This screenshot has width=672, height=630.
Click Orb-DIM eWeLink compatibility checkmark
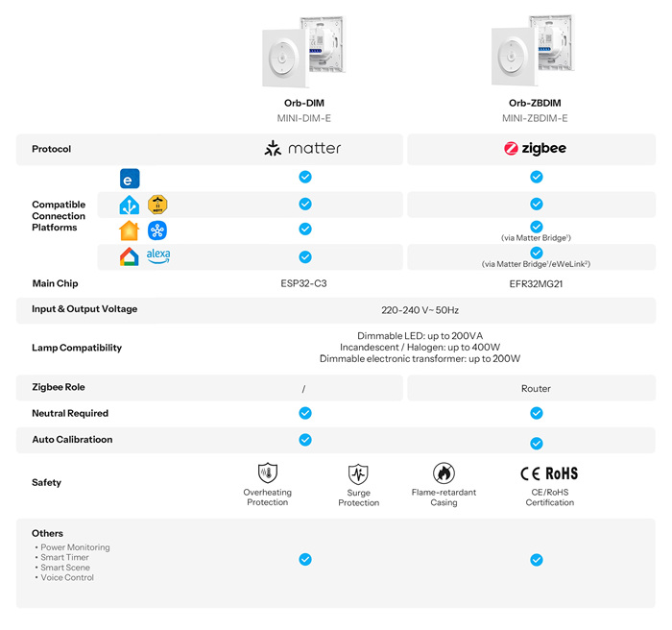[305, 178]
